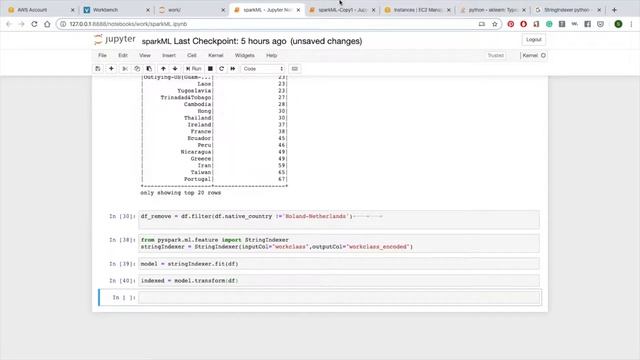Image resolution: width=640 pixels, height=360 pixels.
Task: Close the AWS Account tab
Action: [73, 10]
